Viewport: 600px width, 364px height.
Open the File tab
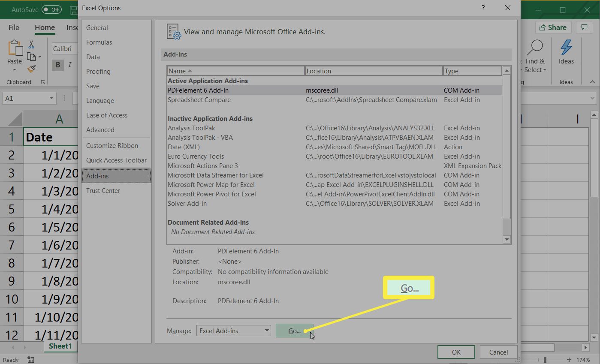pyautogui.click(x=14, y=27)
